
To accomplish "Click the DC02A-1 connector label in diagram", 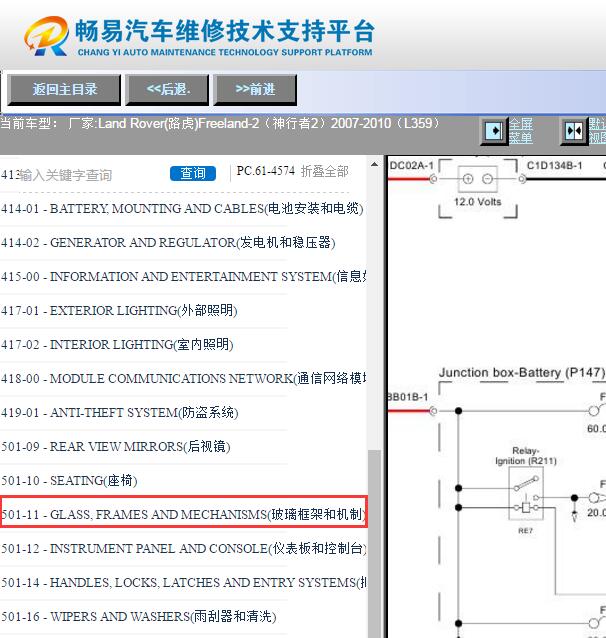I will pos(411,166).
